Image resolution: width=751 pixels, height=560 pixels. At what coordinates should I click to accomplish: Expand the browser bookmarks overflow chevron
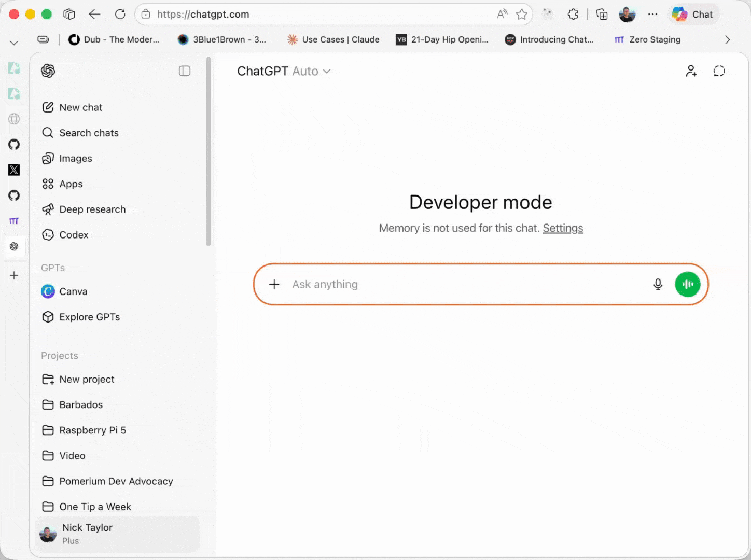click(x=728, y=39)
